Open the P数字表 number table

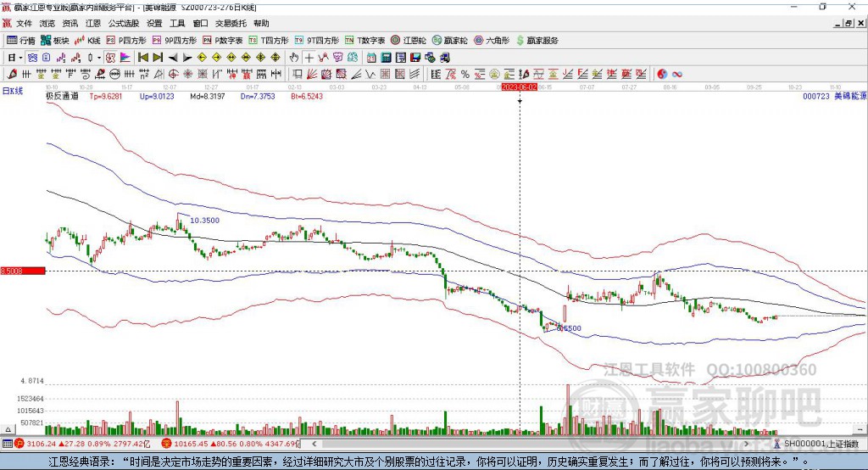pos(223,41)
